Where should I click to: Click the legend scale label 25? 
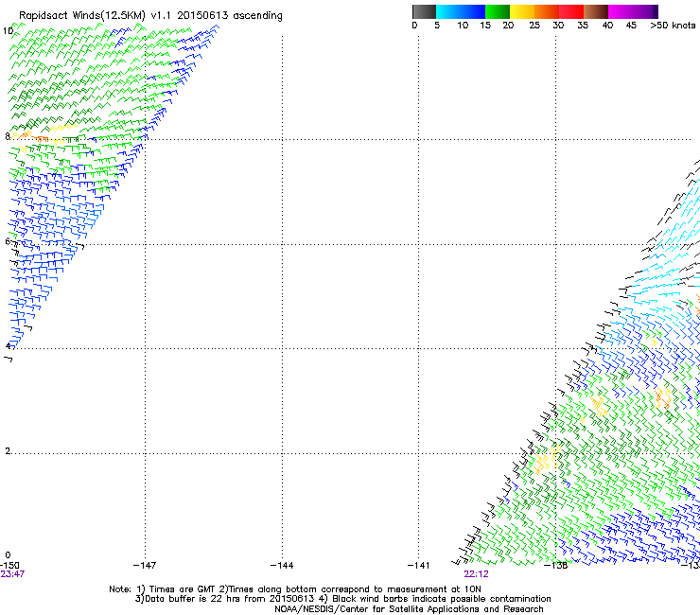534,26
